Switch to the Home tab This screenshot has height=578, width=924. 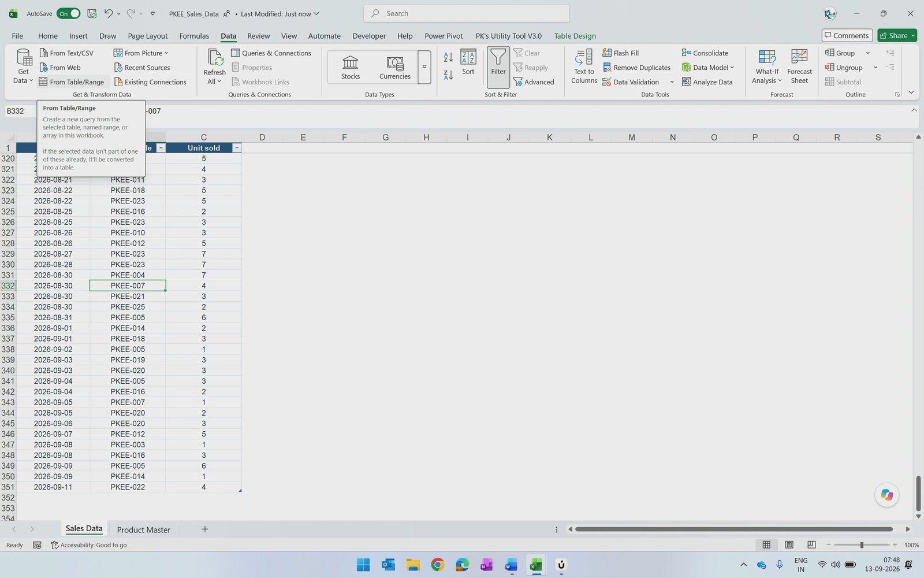click(48, 35)
